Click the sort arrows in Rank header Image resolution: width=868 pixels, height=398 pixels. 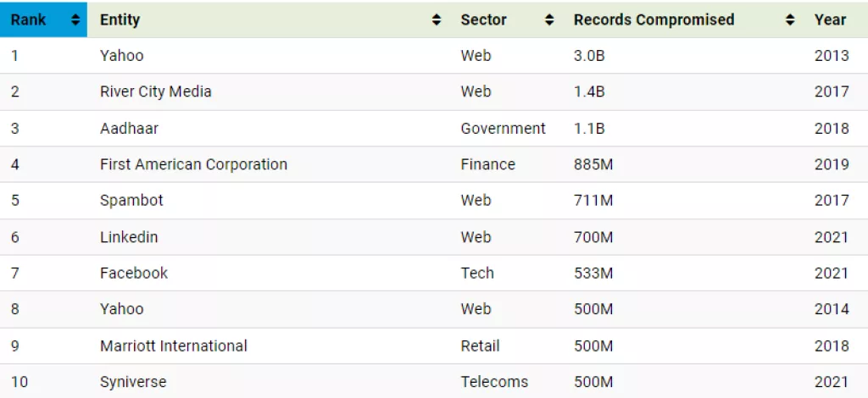75,19
